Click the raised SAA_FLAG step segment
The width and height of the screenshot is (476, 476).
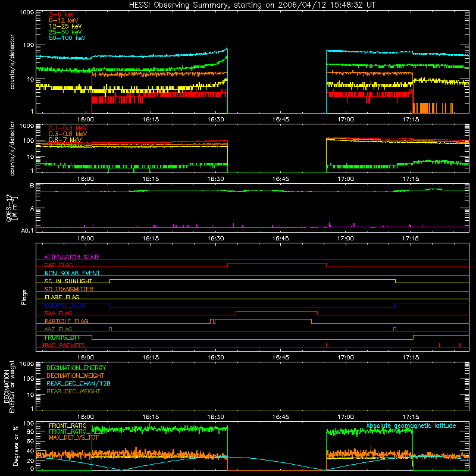point(277,311)
